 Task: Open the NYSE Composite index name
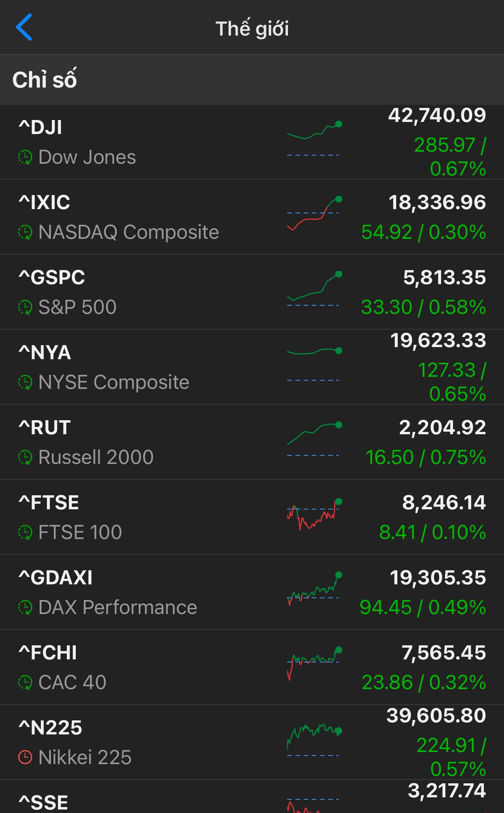pyautogui.click(x=114, y=382)
